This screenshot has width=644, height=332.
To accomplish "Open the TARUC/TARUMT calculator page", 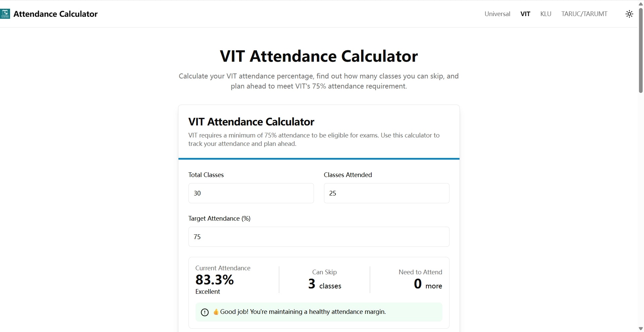I will coord(584,14).
